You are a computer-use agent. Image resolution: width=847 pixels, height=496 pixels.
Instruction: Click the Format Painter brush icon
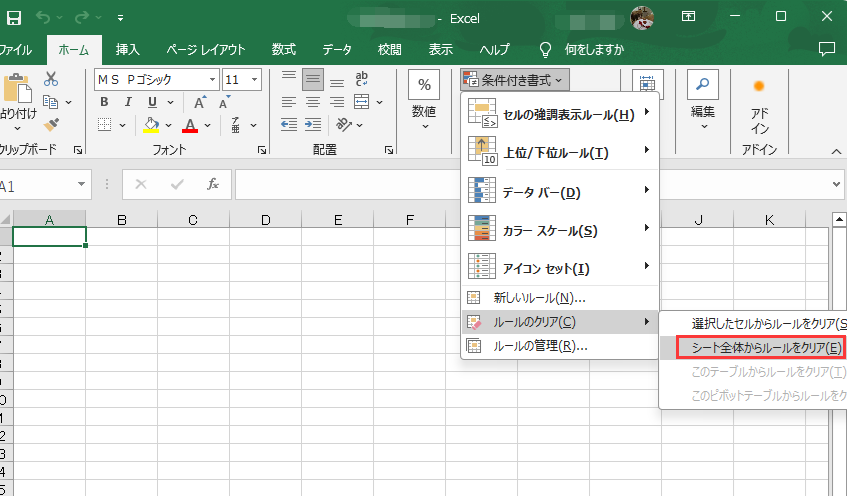coord(51,125)
